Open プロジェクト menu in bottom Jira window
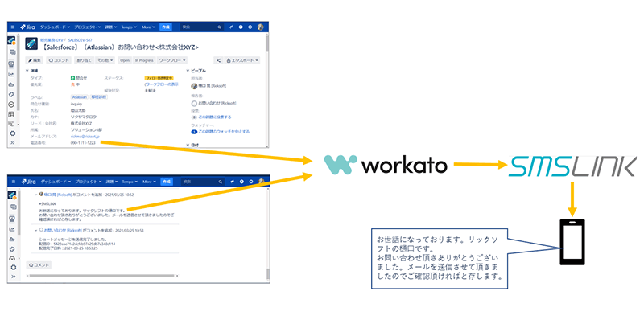644x328 pixels. [89, 182]
